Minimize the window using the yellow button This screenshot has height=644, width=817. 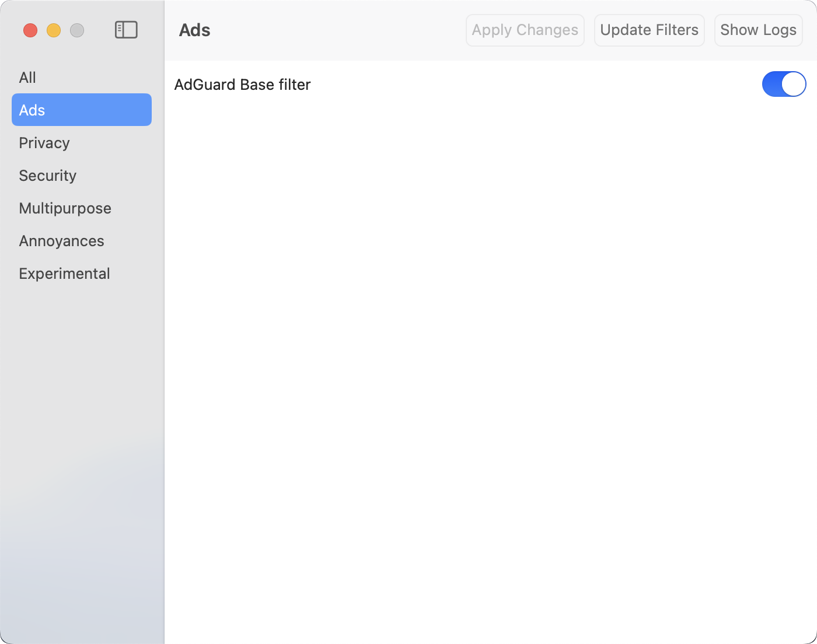click(54, 30)
